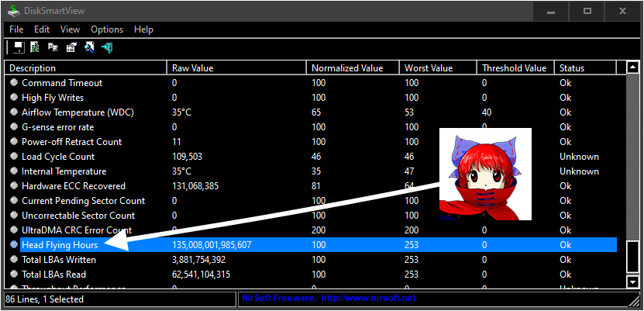Screen dimensions: 644x311
Task: Open the File menu
Action: click(x=16, y=29)
